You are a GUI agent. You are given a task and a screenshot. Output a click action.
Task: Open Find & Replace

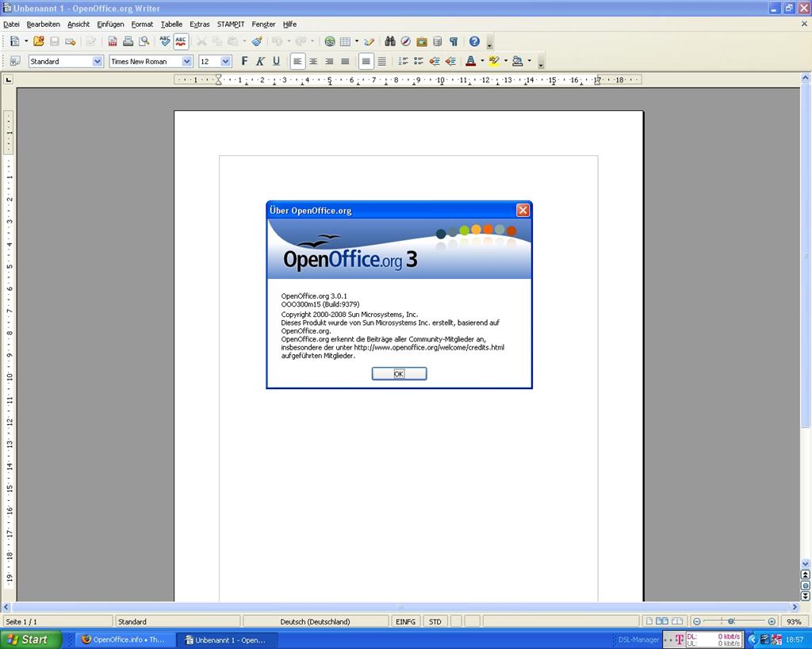coord(392,41)
